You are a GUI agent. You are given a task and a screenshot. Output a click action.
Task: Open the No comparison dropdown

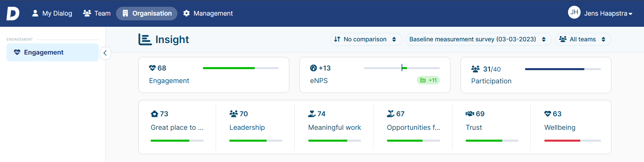coord(366,39)
